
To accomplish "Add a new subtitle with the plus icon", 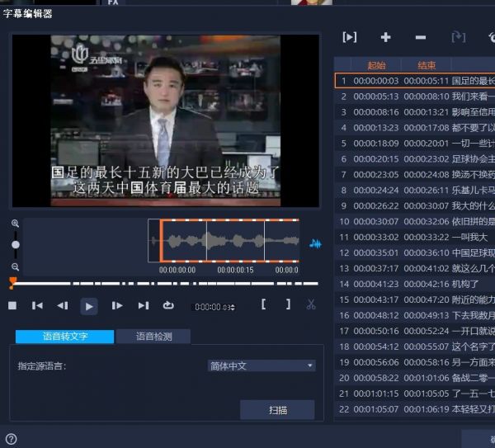I will click(x=385, y=37).
